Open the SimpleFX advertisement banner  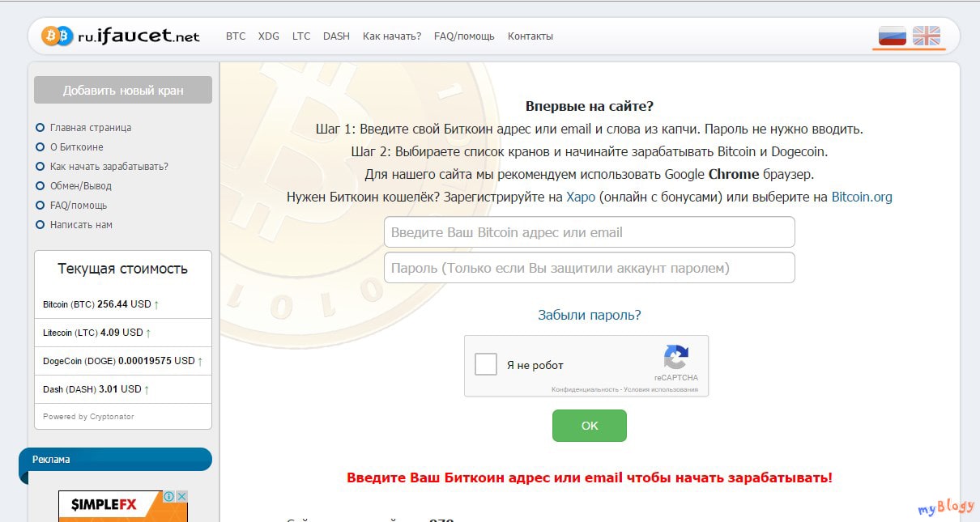pos(123,506)
